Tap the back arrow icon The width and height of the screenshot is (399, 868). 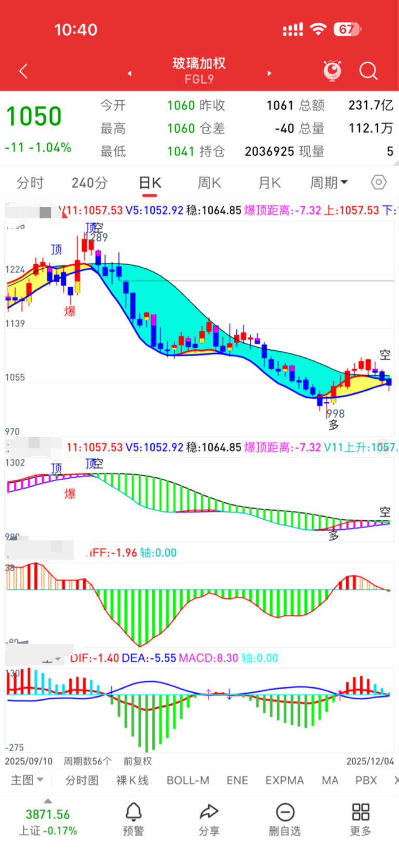[x=23, y=71]
